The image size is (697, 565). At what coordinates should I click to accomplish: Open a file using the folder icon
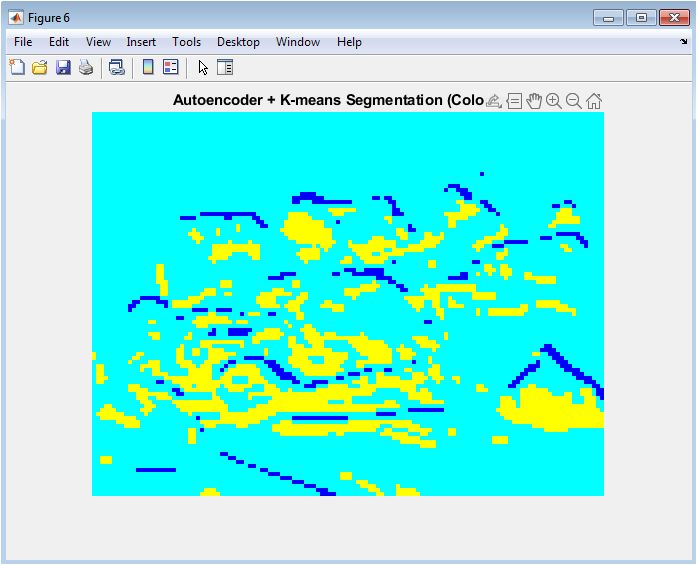(x=40, y=67)
